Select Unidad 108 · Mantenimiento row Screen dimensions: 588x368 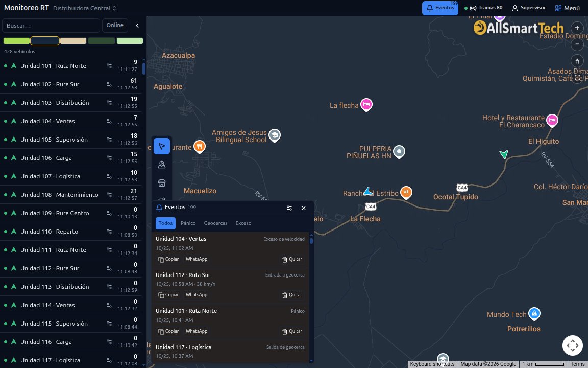[71, 195]
